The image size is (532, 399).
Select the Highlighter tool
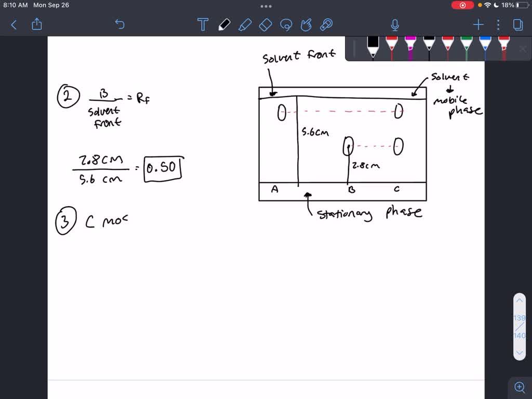coord(245,25)
